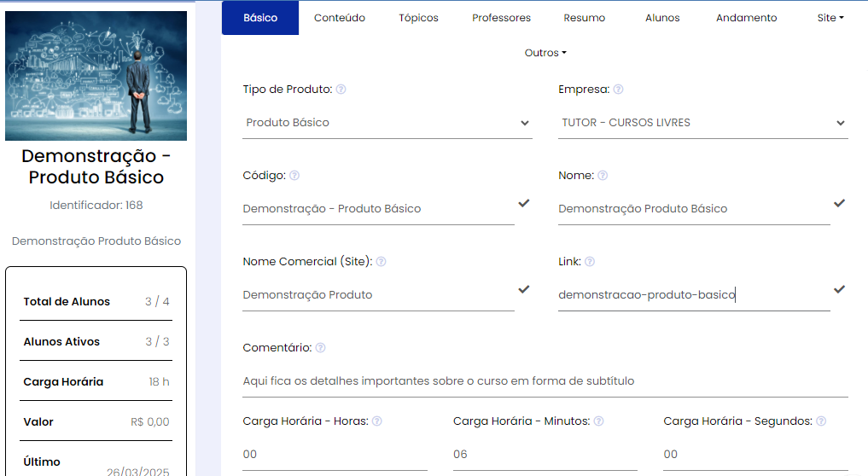Viewport: 868px width, 476px height.
Task: Switch to the Alunos tab
Action: tap(662, 18)
